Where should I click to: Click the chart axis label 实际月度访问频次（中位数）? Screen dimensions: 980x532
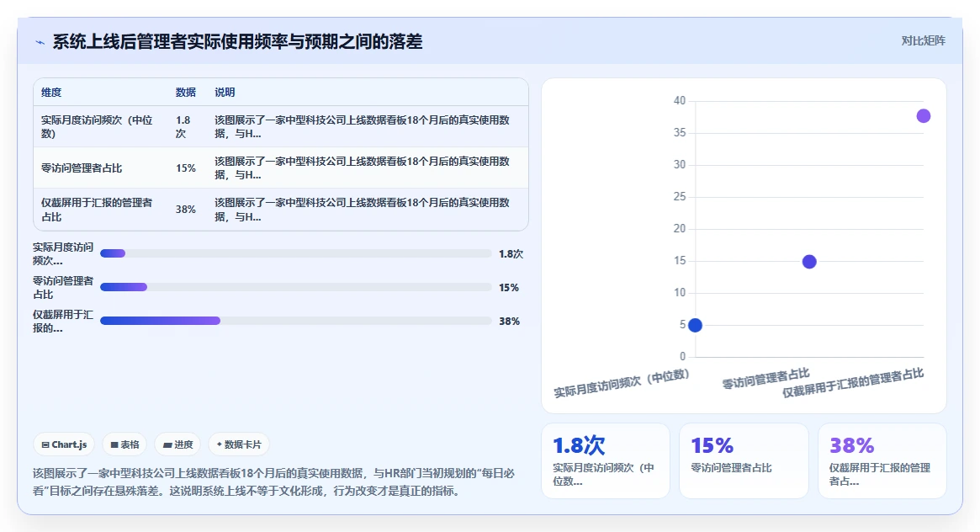622,383
